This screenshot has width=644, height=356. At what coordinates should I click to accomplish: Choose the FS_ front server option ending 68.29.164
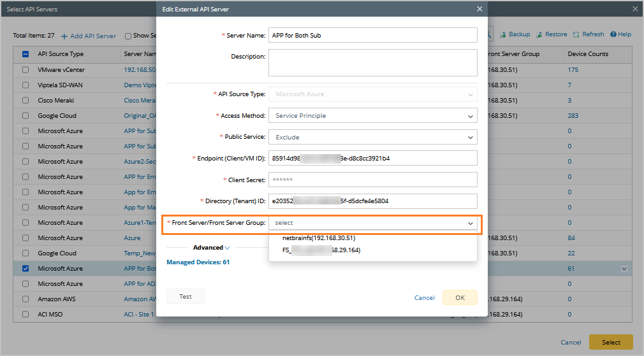tap(321, 250)
